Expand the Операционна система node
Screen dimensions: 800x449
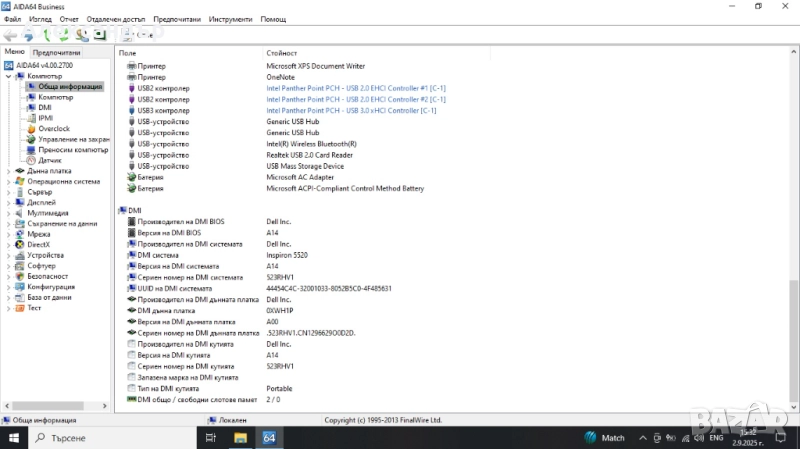click(x=9, y=182)
